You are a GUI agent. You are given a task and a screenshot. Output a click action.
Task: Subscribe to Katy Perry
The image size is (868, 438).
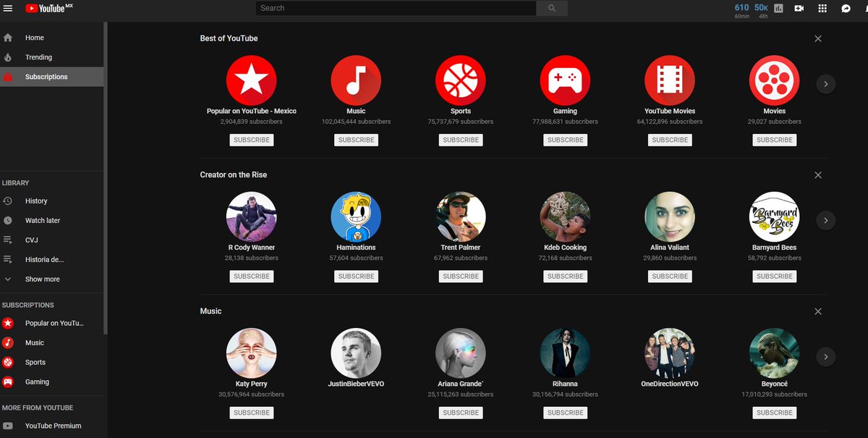click(252, 413)
